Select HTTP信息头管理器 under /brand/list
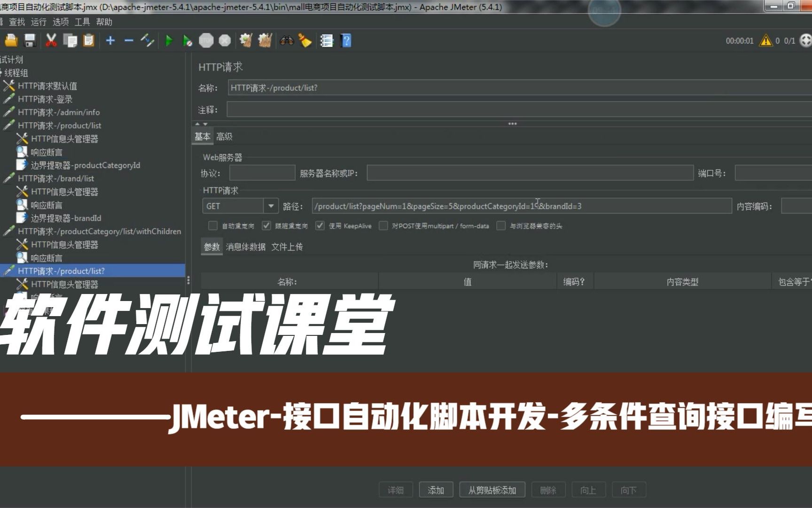This screenshot has height=508, width=812. [64, 192]
